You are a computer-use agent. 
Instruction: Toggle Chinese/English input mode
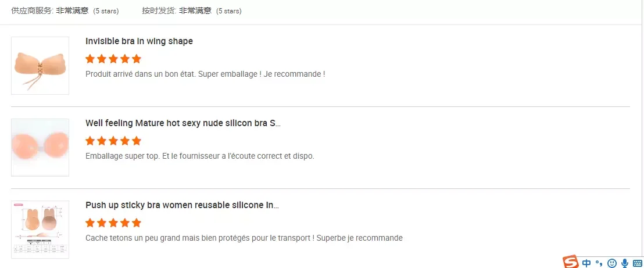pyautogui.click(x=587, y=263)
